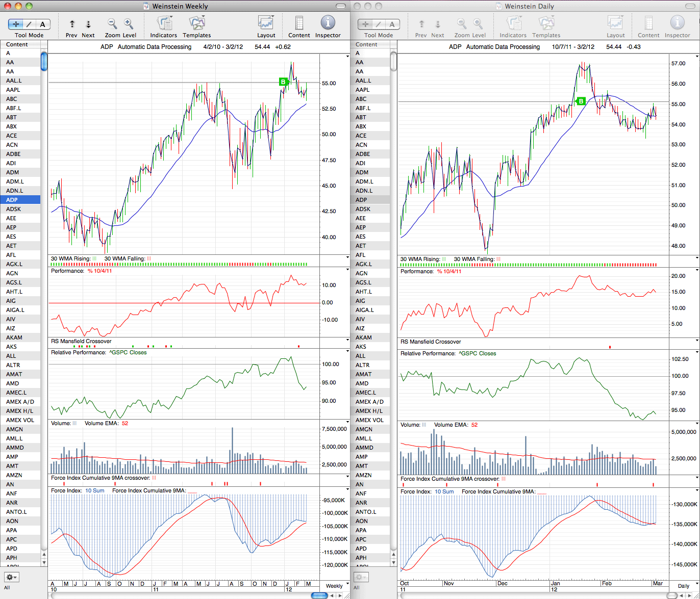Image resolution: width=700 pixels, height=599 pixels.
Task: Select AAPL in the weekly symbol list
Action: [x=20, y=90]
